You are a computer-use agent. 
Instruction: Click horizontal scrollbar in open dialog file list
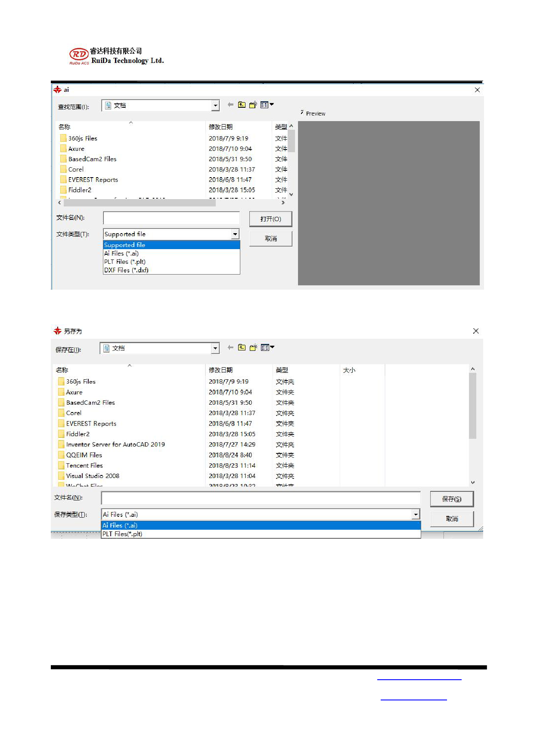point(140,203)
